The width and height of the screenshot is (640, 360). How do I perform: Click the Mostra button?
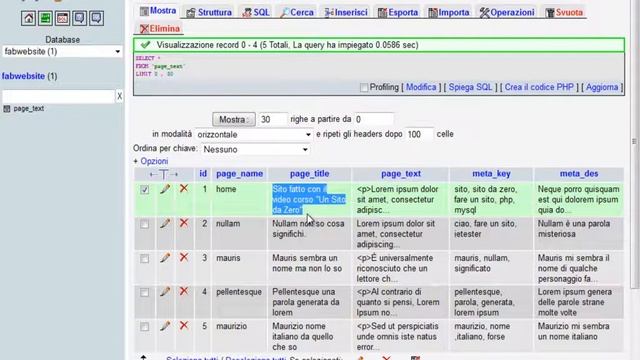pyautogui.click(x=233, y=120)
